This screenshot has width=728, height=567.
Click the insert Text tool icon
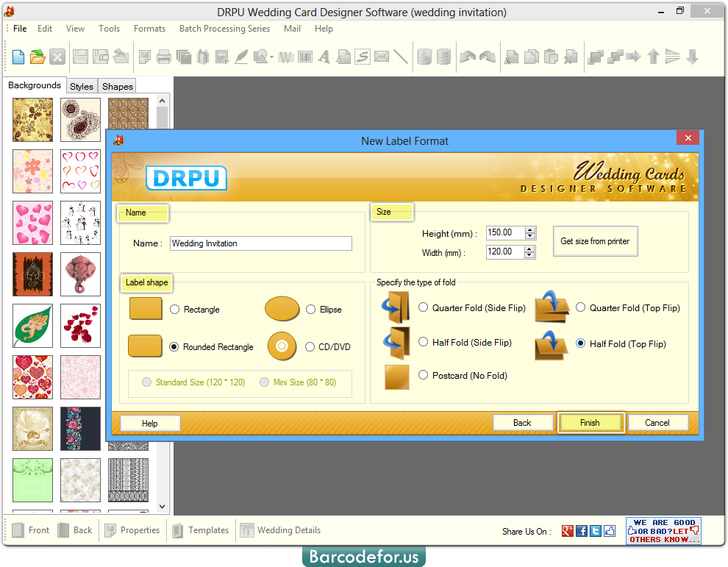(324, 57)
